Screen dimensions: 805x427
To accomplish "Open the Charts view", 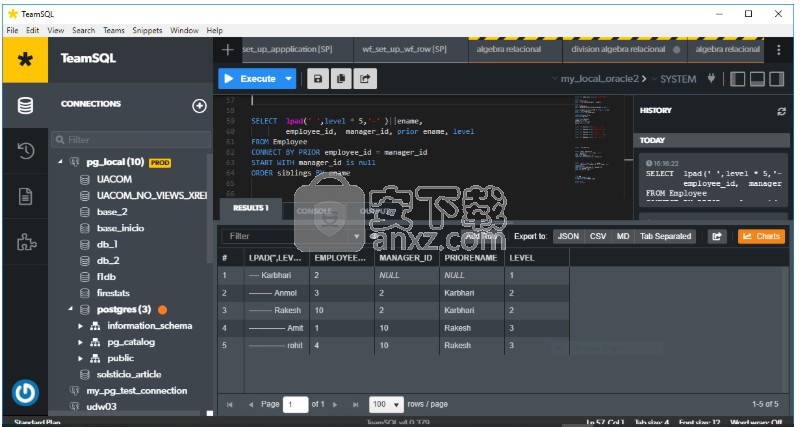I will click(761, 236).
